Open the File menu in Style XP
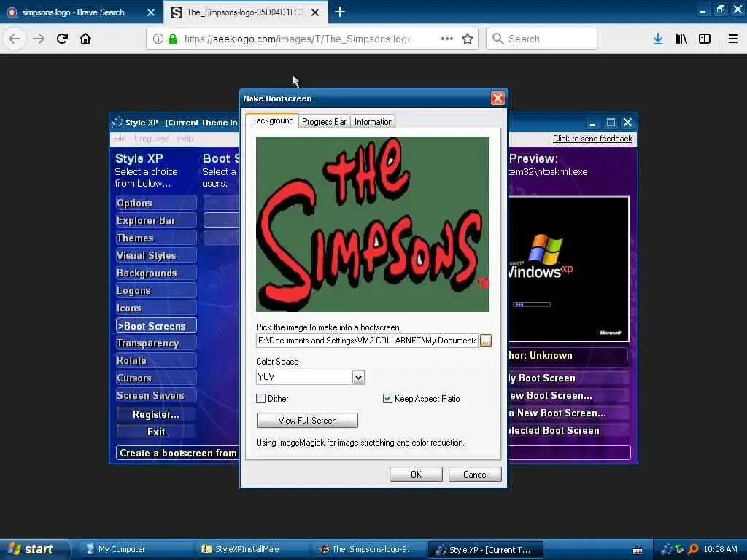The height and width of the screenshot is (560, 747). pos(120,139)
